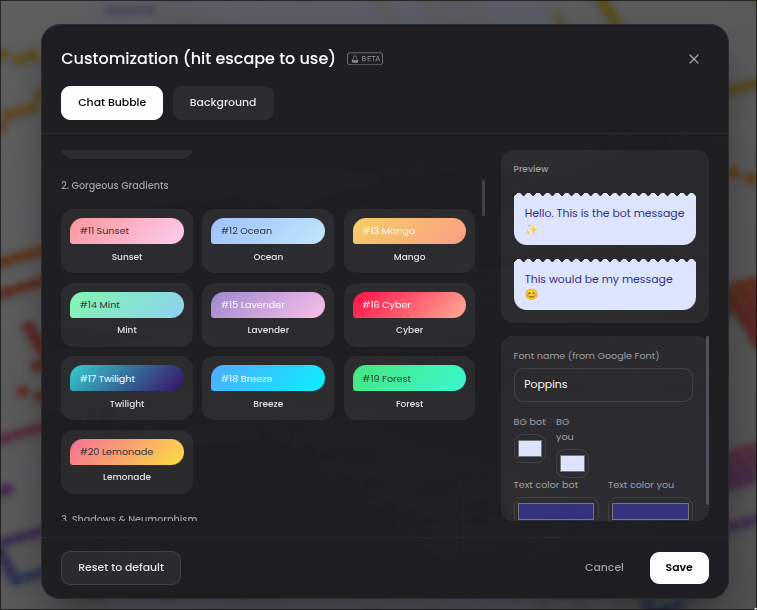Click the 'Preview' label text
The height and width of the screenshot is (610, 757).
[x=531, y=169]
